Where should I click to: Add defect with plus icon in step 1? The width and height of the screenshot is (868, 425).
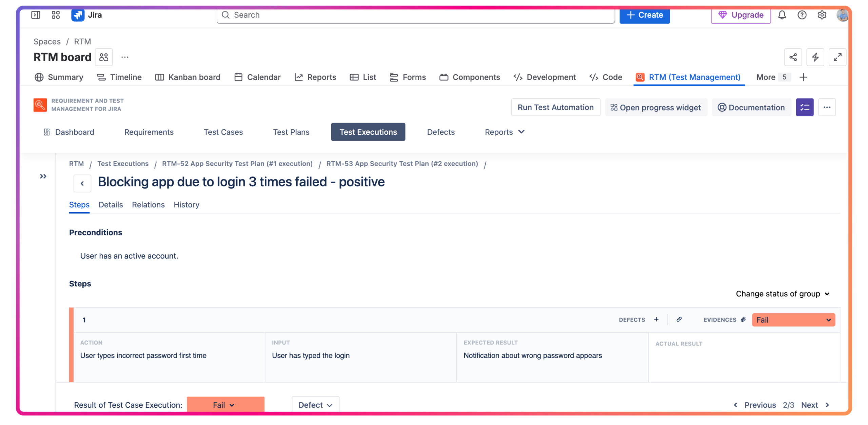point(656,319)
